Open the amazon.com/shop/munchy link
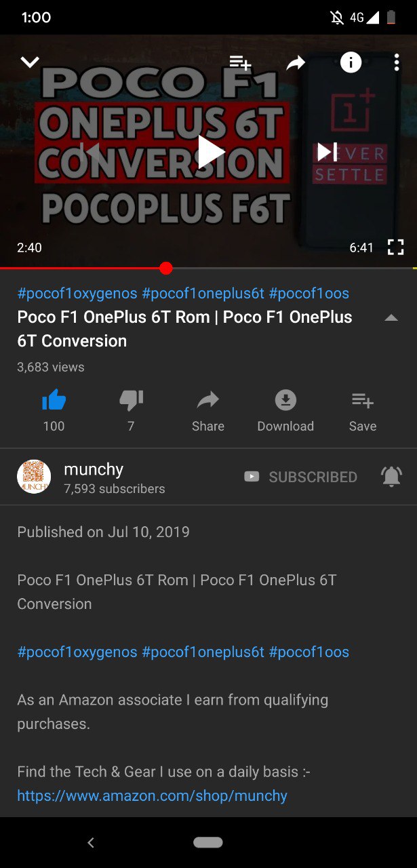The height and width of the screenshot is (868, 417). (153, 795)
